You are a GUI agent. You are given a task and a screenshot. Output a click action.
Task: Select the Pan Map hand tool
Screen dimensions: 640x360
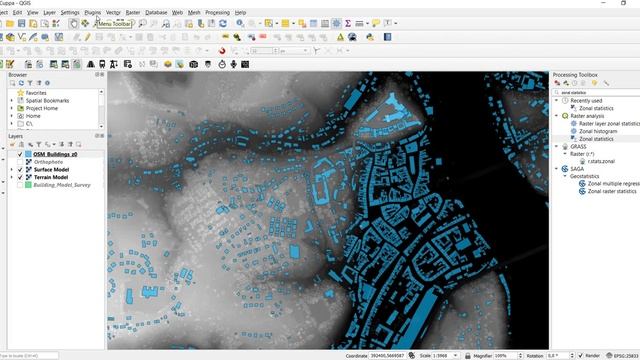[x=73, y=24]
